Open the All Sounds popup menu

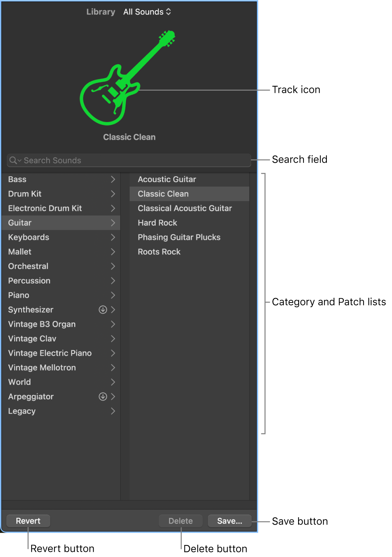click(x=147, y=12)
